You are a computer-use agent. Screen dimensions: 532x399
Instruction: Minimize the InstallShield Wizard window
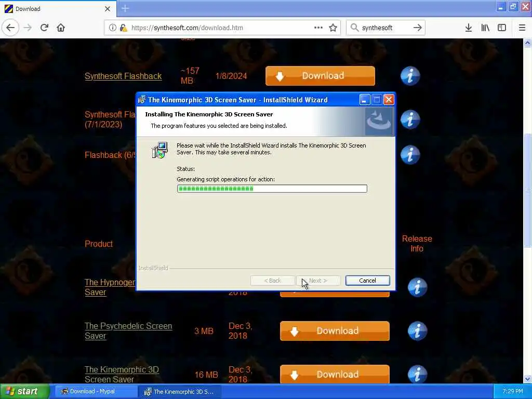point(364,100)
